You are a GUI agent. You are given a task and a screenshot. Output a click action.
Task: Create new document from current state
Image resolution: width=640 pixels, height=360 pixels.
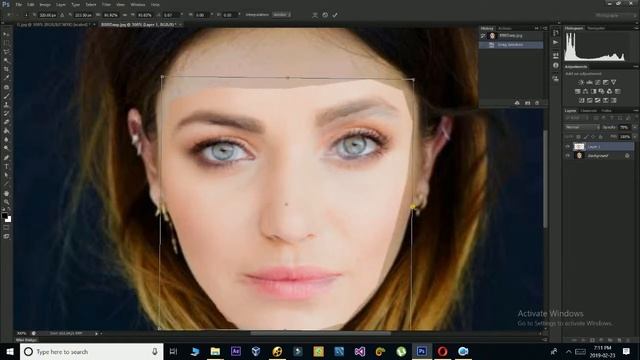coord(517,103)
